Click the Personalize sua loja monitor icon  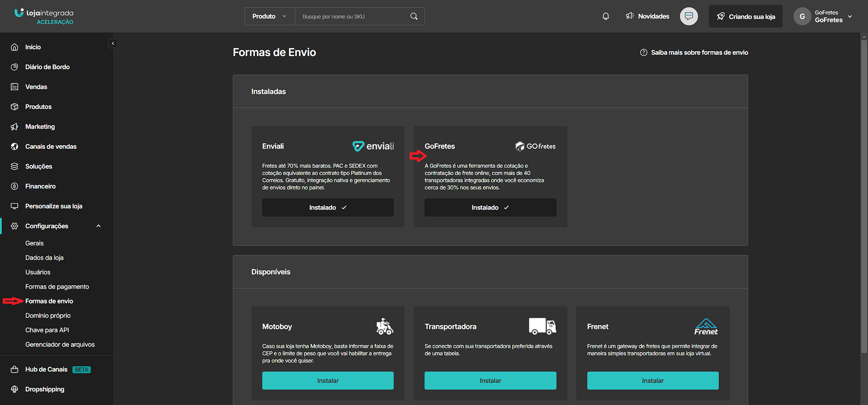tap(14, 206)
